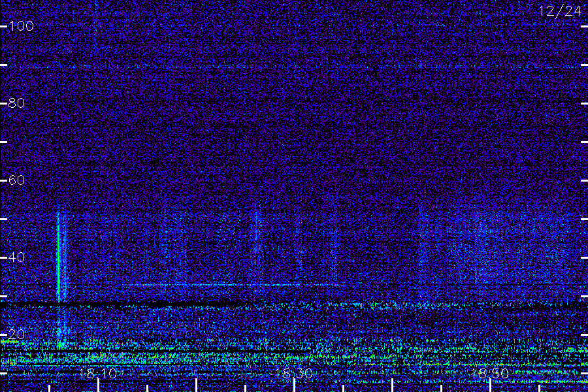Click the 12/24 date label

(560, 11)
